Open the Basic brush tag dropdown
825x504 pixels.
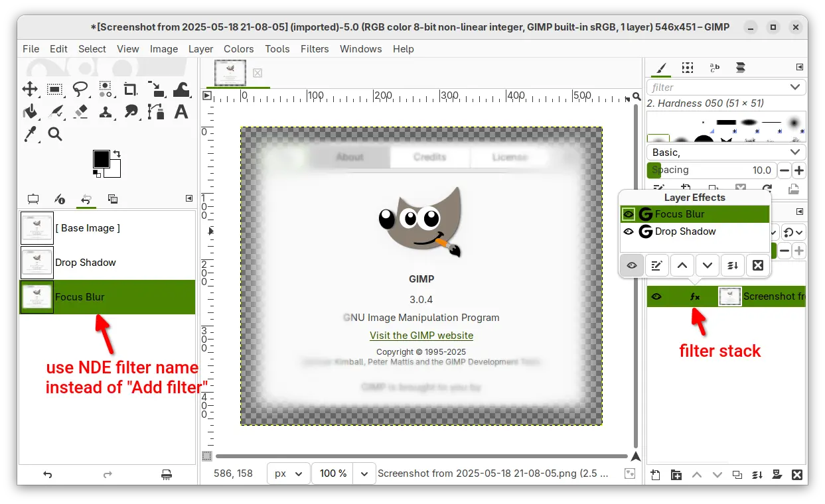point(795,153)
